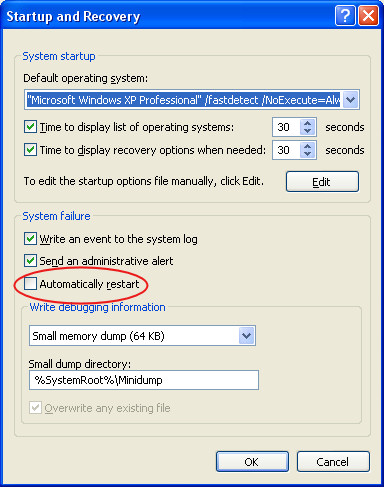Toggle Time to display list of operating systems
The image size is (384, 487).
30,127
